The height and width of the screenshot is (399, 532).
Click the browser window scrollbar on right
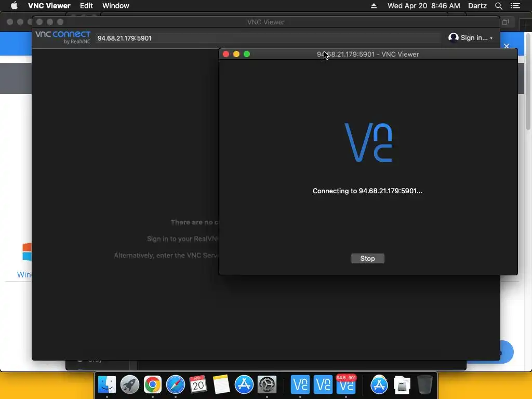coord(528,82)
